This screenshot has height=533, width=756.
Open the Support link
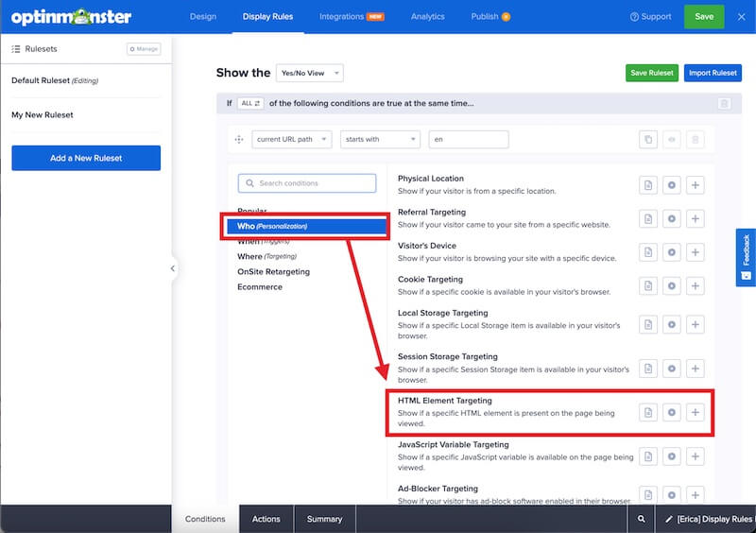(650, 16)
